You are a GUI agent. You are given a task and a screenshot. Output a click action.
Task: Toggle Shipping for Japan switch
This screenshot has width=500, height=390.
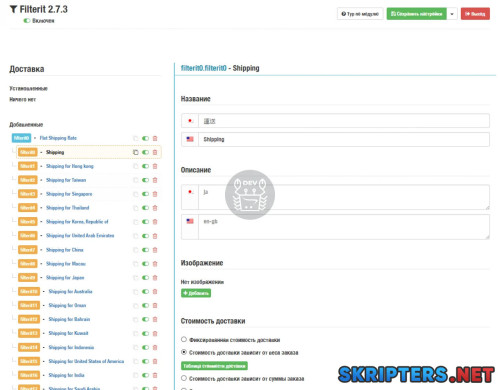tap(145, 278)
